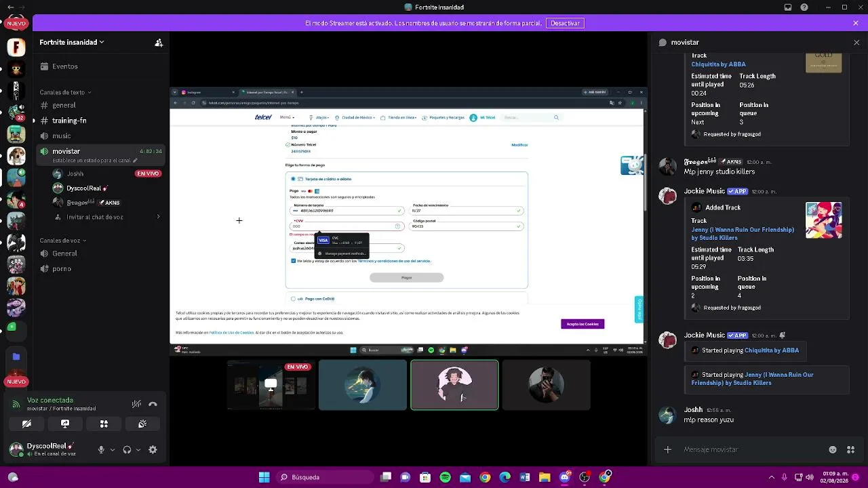Viewport: 868px width, 488px height.
Task: Click the Mensaje movistar message box
Action: (x=751, y=449)
